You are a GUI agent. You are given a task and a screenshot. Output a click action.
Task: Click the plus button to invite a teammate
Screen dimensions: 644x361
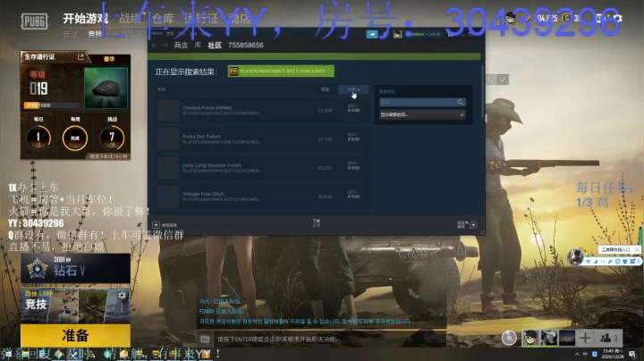click(x=585, y=338)
